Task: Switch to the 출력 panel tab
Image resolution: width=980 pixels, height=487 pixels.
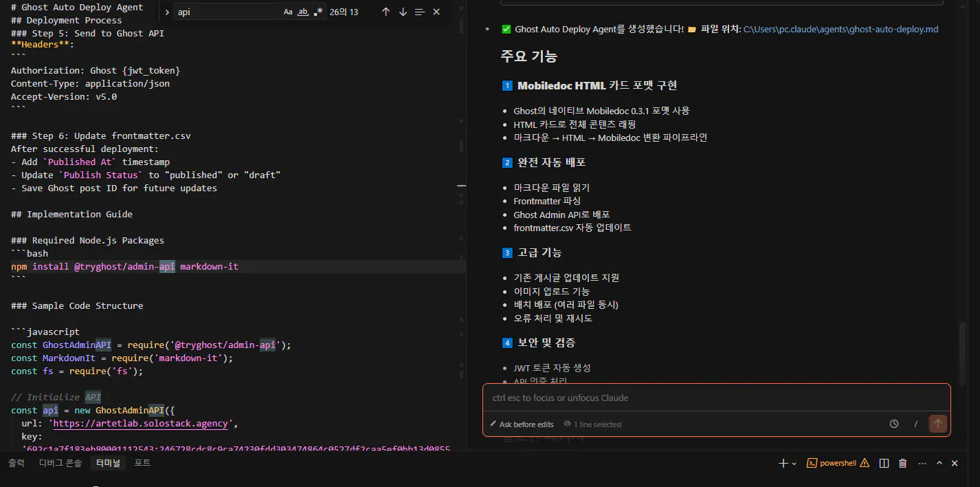Action: click(x=16, y=463)
